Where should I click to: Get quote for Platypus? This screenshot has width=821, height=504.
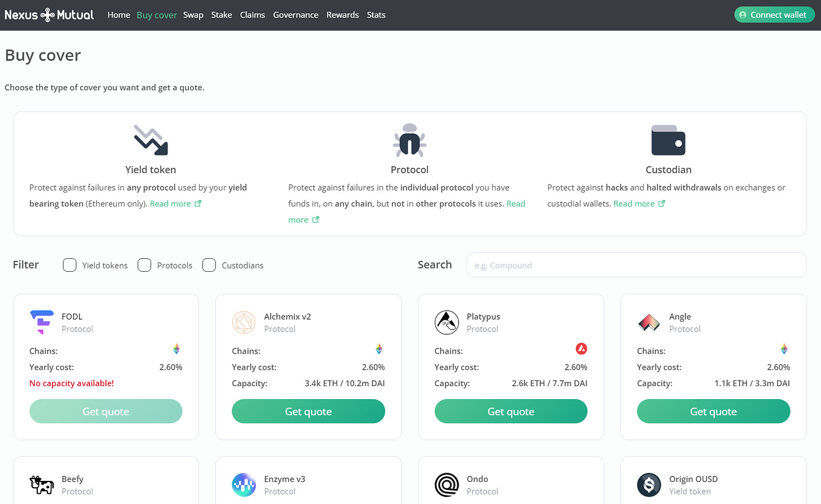[511, 412]
